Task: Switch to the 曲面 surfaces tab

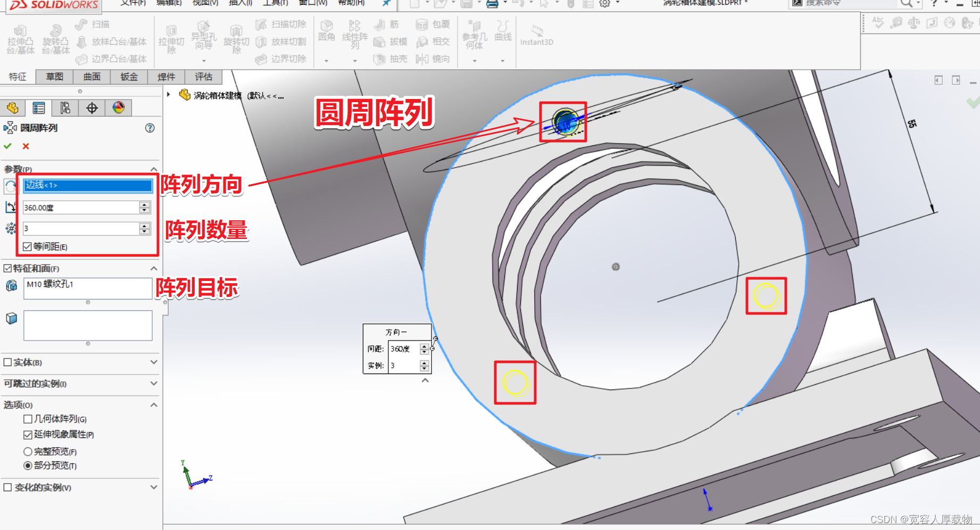Action: 92,77
